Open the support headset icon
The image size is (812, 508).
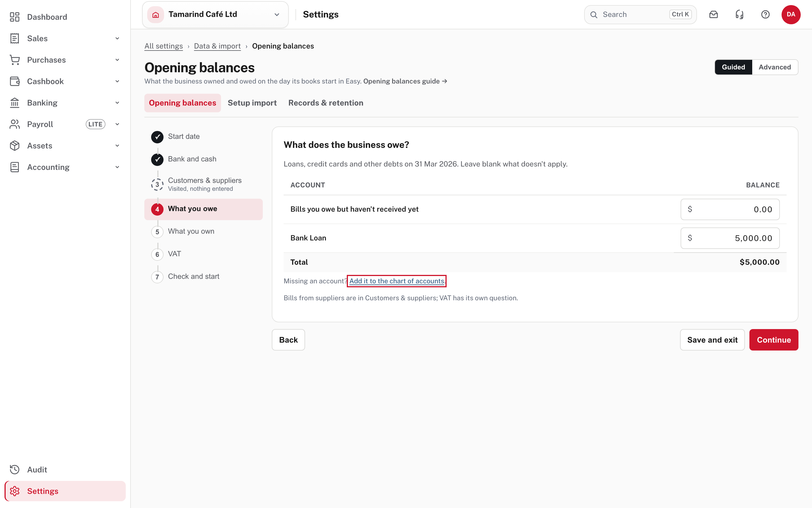(740, 14)
